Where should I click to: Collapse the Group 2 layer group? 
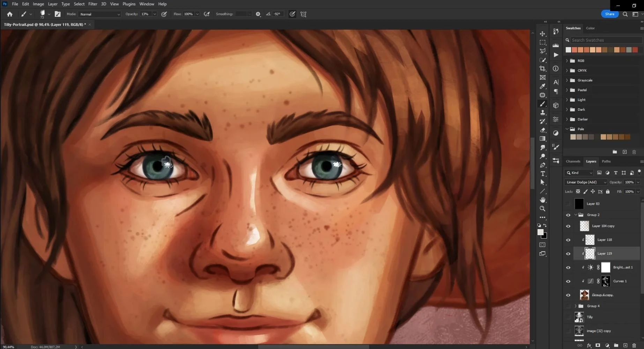[576, 215]
